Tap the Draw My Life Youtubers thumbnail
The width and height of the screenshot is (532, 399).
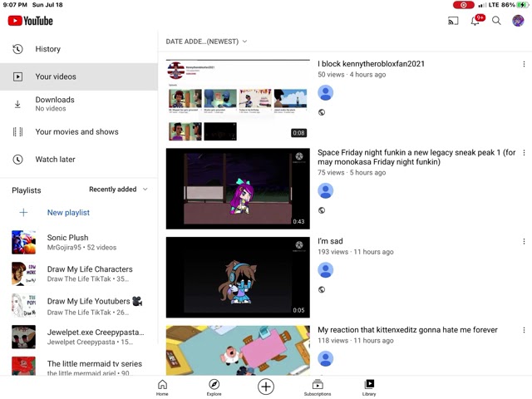point(24,305)
